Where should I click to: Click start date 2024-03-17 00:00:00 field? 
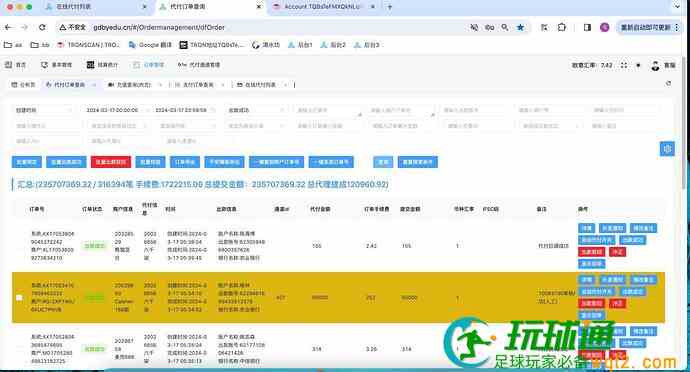pyautogui.click(x=113, y=110)
